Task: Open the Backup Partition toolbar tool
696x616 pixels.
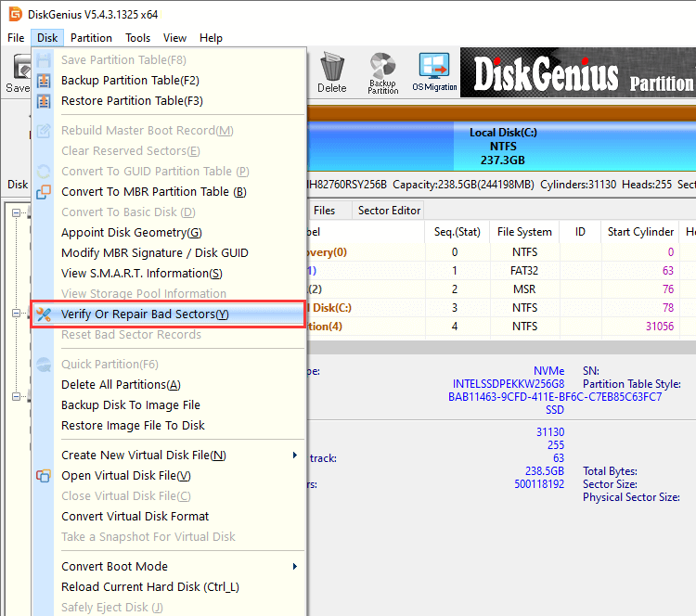Action: tap(382, 71)
